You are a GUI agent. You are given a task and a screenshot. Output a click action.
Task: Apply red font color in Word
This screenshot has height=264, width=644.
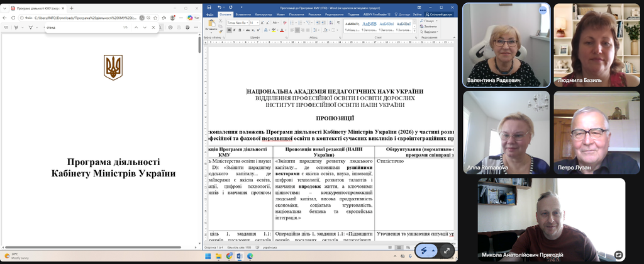(x=282, y=30)
